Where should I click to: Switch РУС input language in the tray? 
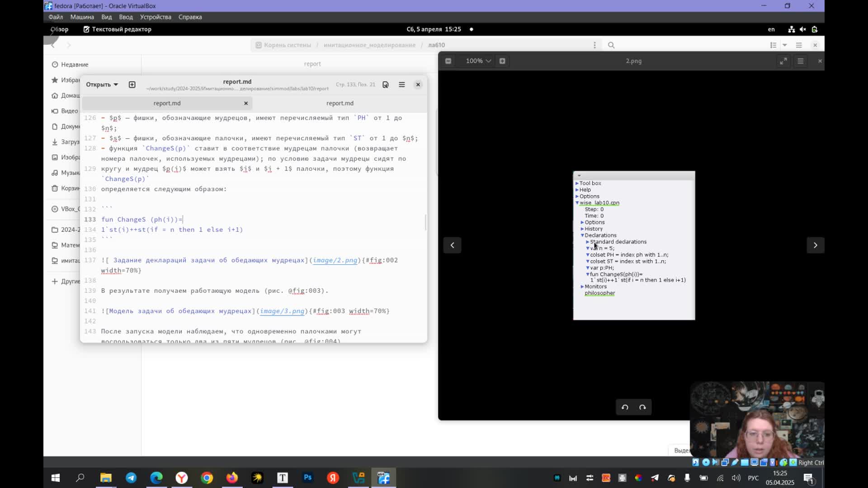(753, 478)
